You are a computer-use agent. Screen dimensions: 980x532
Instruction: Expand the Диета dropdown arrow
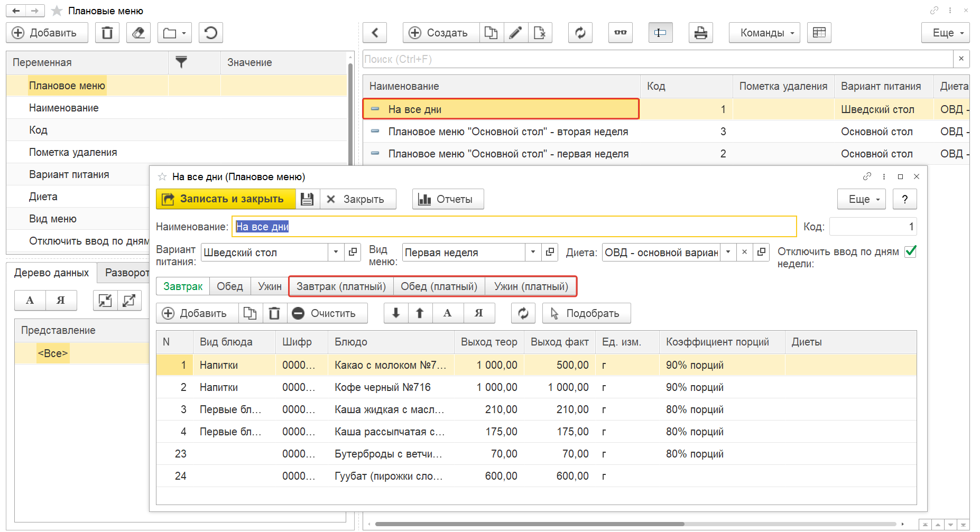coord(728,253)
